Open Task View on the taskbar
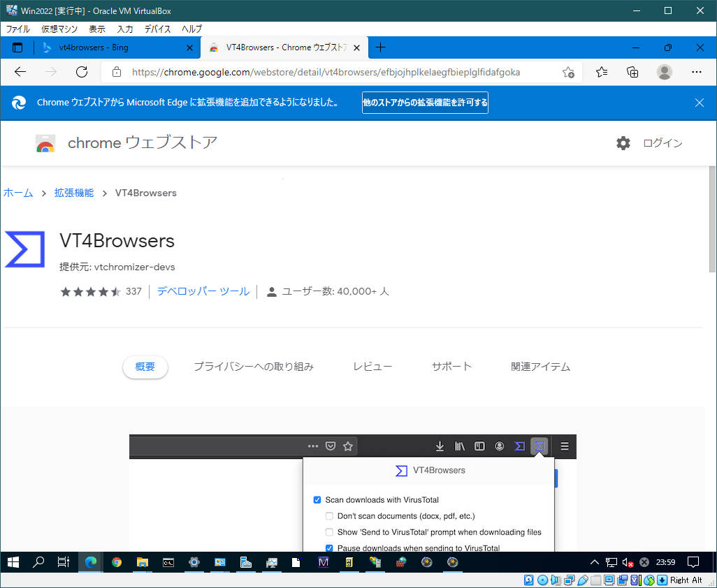Screen dimensions: 717x588 [64, 562]
